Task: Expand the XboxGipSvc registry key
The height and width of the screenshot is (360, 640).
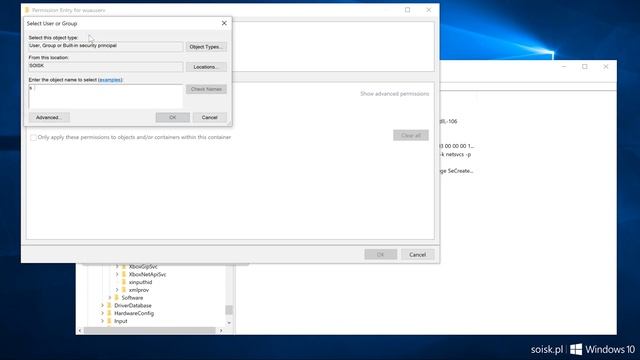Action: coord(117,267)
